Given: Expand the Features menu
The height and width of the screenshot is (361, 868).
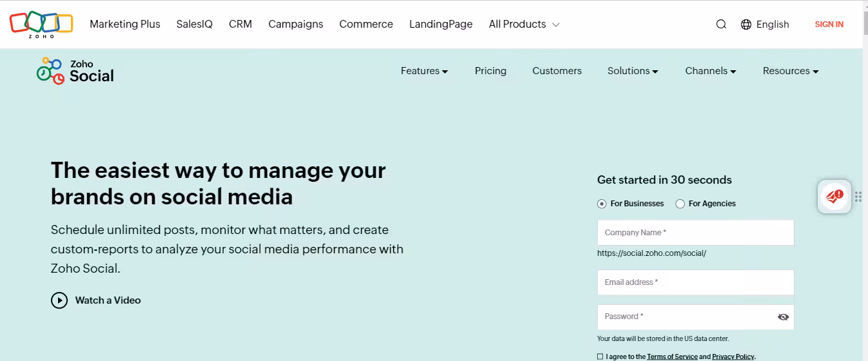Looking at the screenshot, I should coord(424,71).
